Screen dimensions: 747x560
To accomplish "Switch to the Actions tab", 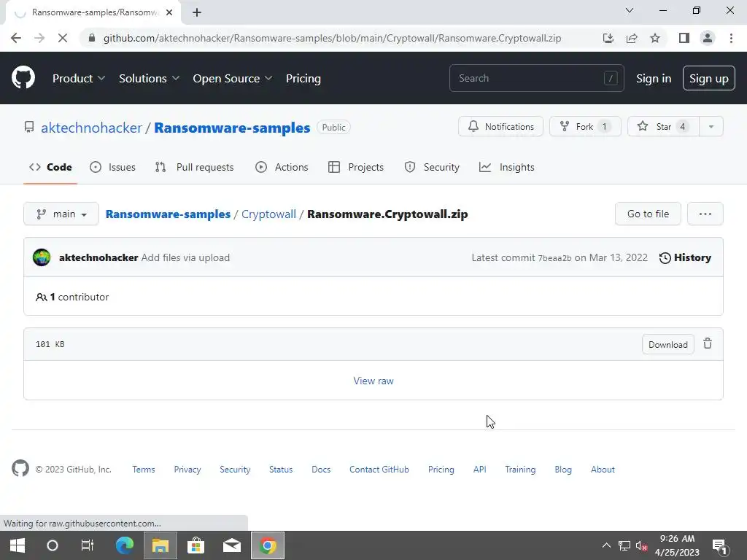I will pos(282,167).
